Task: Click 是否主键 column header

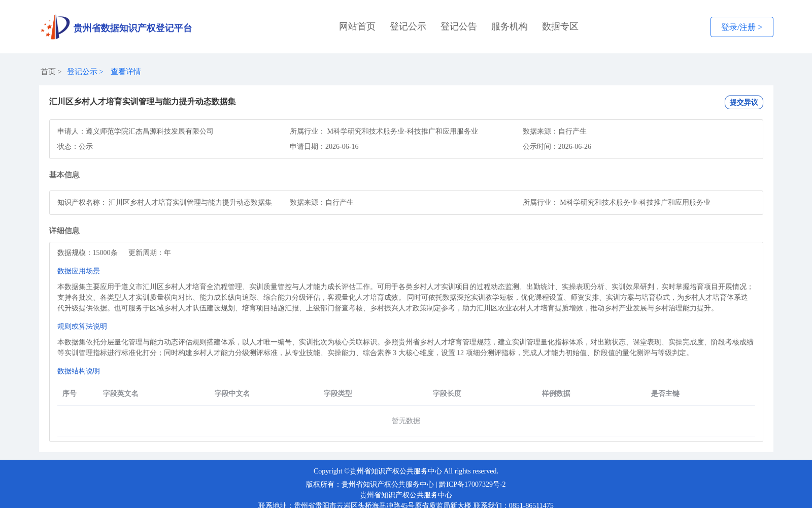Action: click(665, 393)
